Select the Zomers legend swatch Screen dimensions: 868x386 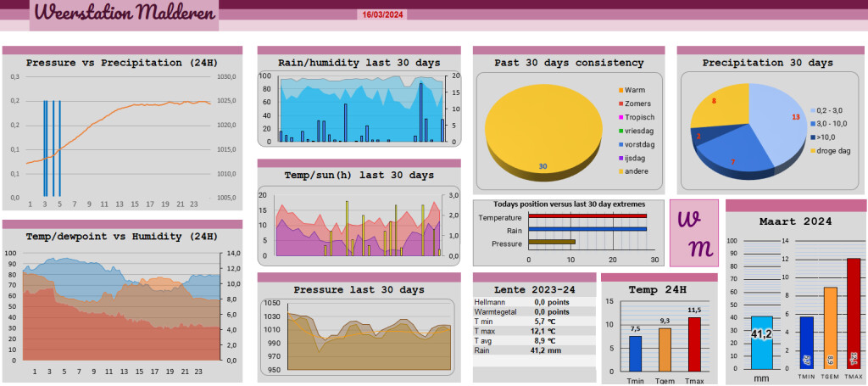tap(621, 103)
